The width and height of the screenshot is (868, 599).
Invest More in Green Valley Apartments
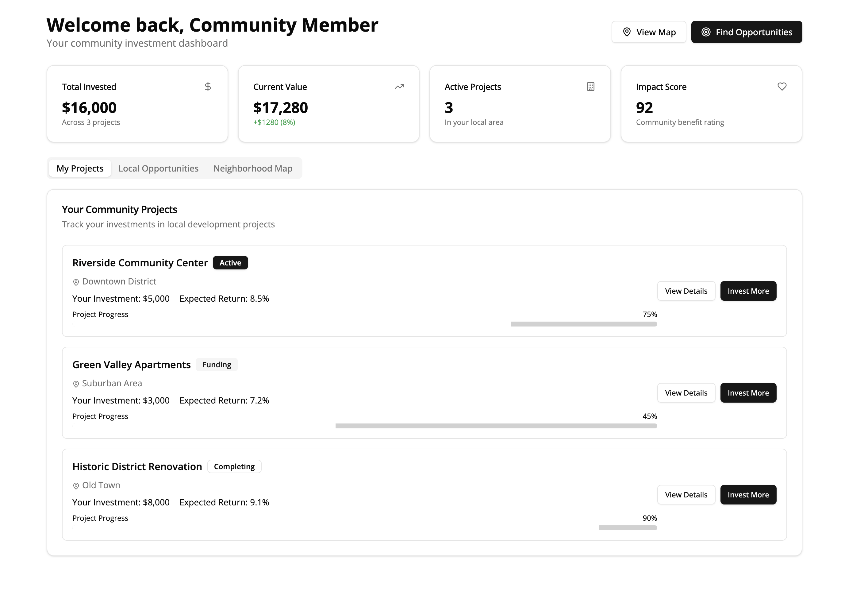[x=748, y=393]
